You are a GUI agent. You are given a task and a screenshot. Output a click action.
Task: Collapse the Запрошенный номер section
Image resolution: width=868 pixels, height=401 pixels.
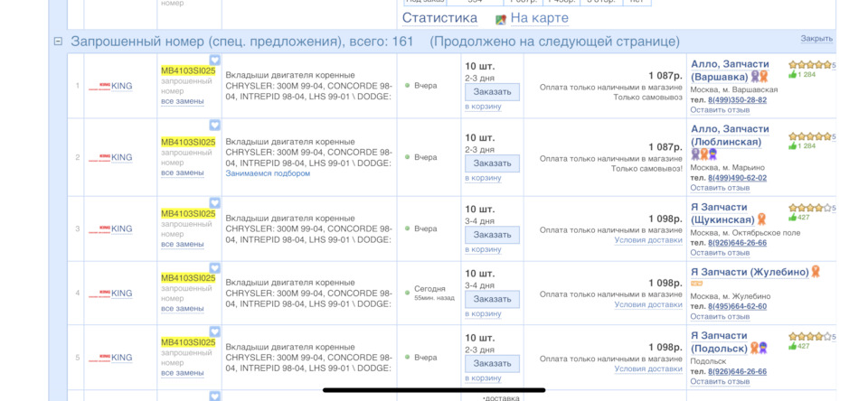tap(58, 42)
